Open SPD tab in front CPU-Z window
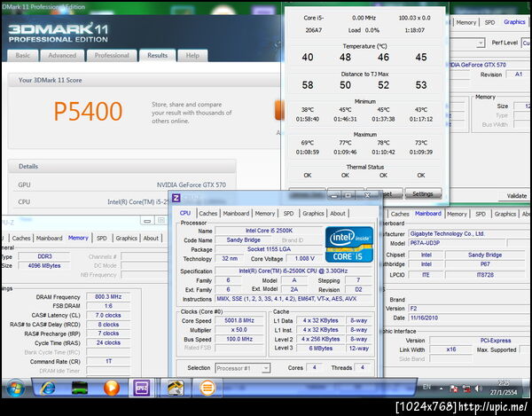 (288, 214)
